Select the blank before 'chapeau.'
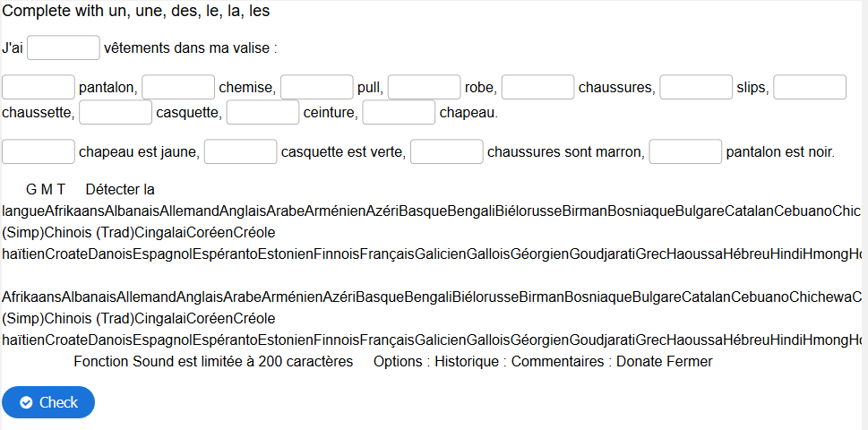 click(x=400, y=112)
